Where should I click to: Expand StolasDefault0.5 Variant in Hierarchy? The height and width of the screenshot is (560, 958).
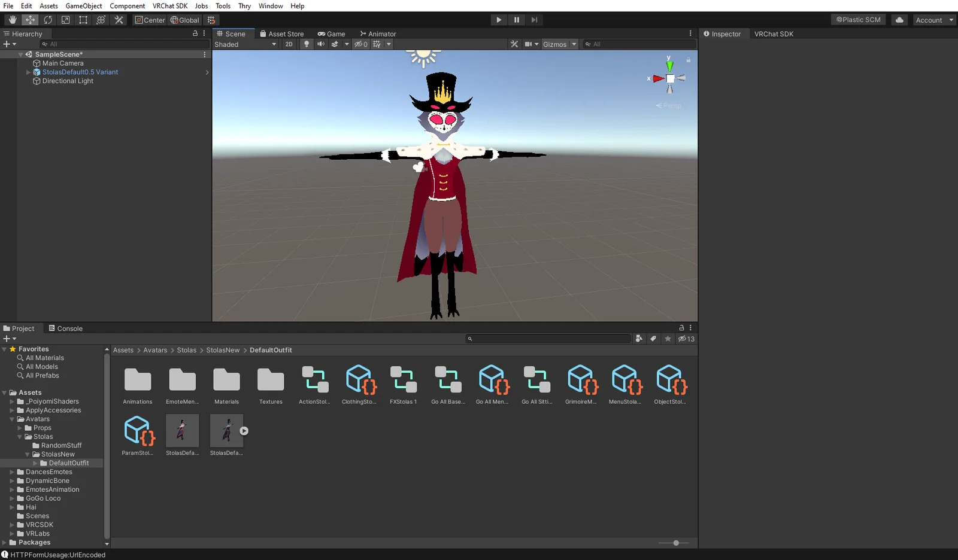pos(28,72)
